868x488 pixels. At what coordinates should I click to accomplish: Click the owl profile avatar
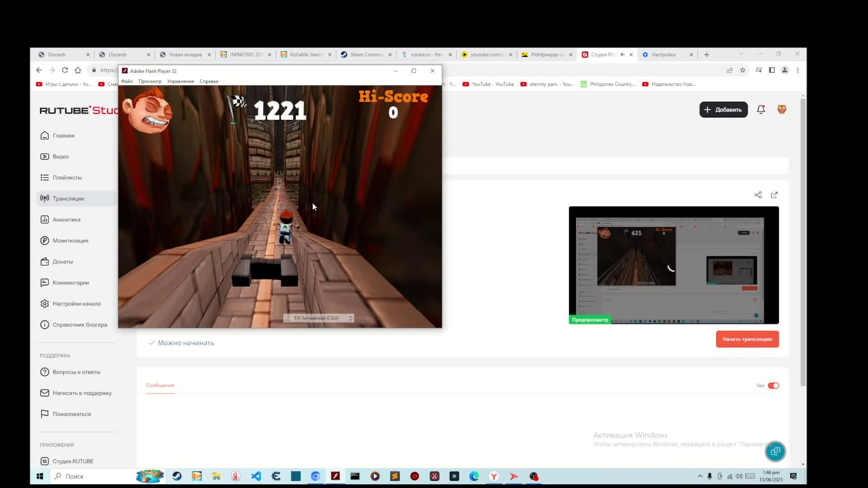782,109
